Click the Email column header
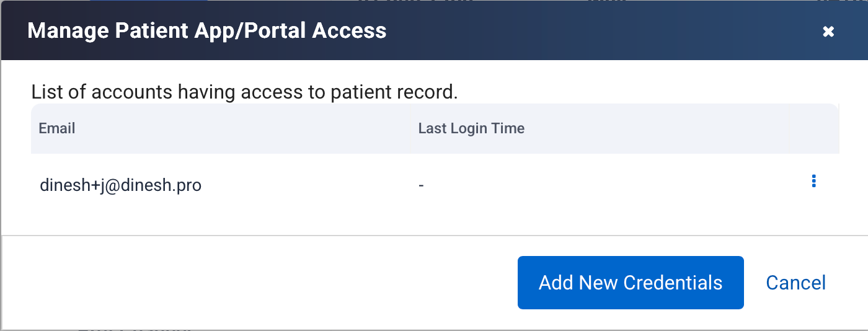 57,128
